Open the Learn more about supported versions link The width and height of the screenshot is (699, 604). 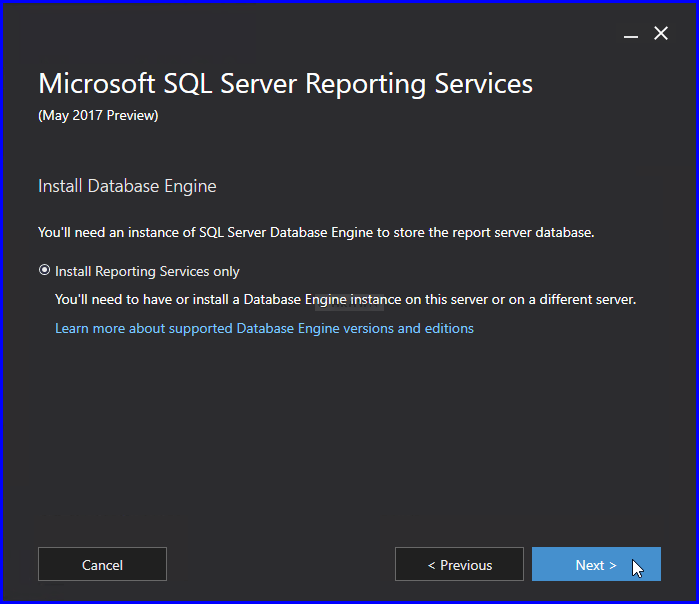click(x=264, y=328)
